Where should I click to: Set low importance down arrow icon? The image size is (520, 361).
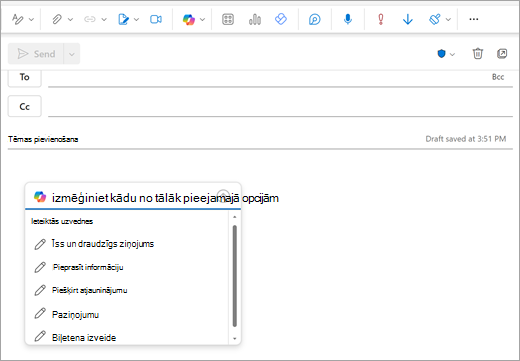point(408,19)
